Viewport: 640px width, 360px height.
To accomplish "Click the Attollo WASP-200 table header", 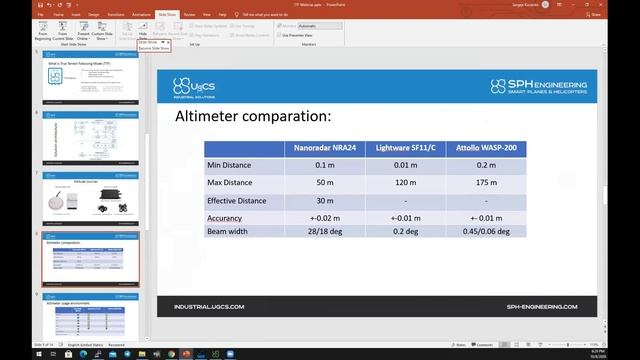I will [486, 148].
